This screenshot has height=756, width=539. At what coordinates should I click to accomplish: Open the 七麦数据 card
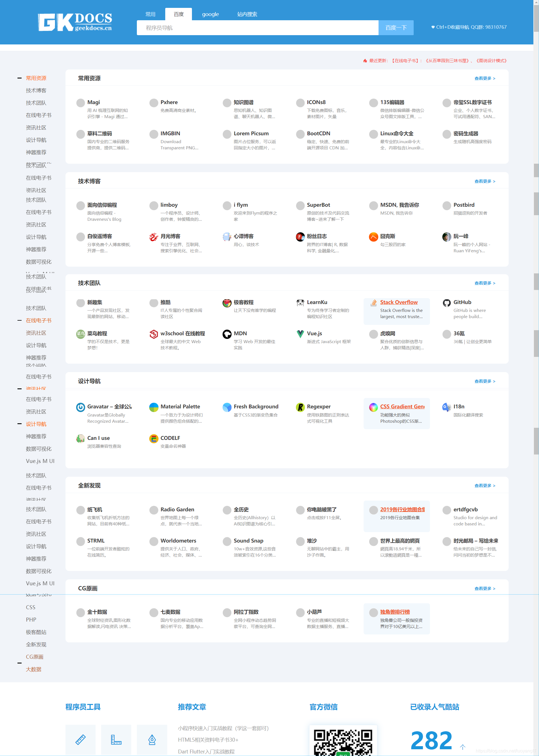point(177,619)
